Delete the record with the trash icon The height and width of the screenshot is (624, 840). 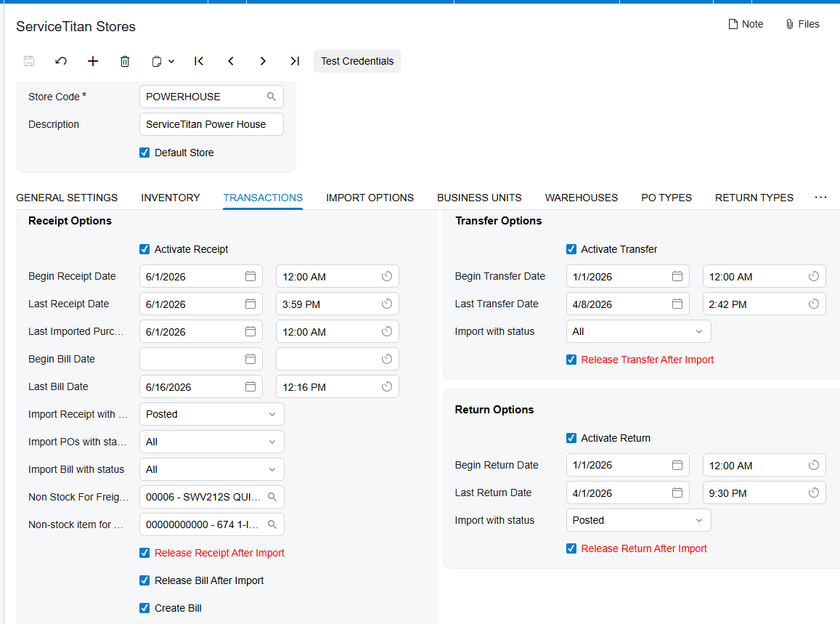click(x=125, y=61)
